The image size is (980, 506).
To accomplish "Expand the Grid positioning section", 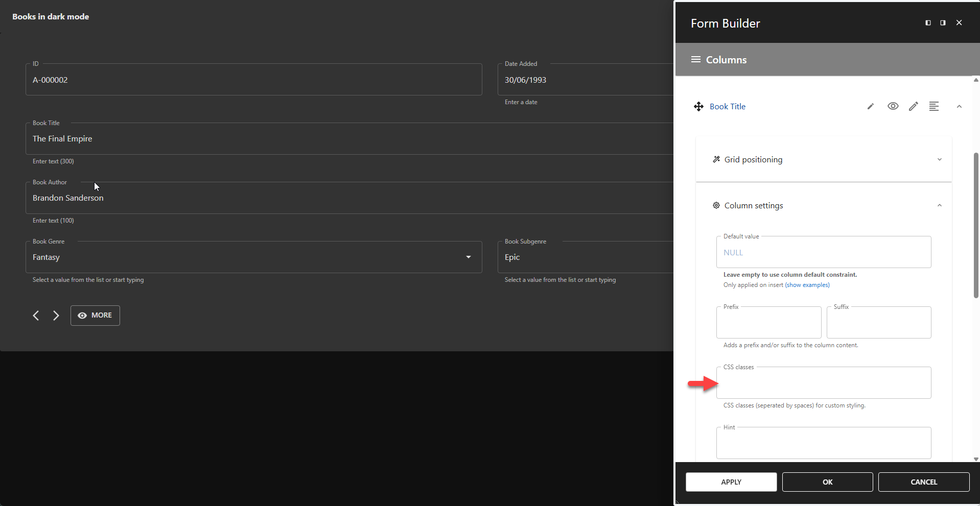I will [939, 159].
